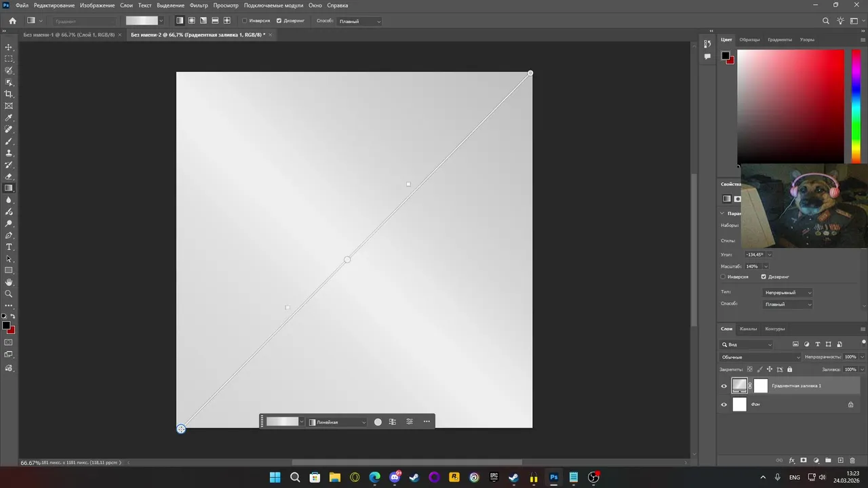868x488 pixels.
Task: Select the Градиентная заливка 1 layer name
Action: click(796, 386)
